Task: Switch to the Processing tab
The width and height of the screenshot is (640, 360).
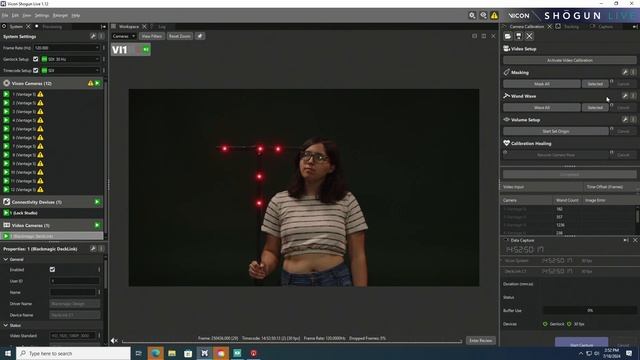Action: (x=52, y=27)
